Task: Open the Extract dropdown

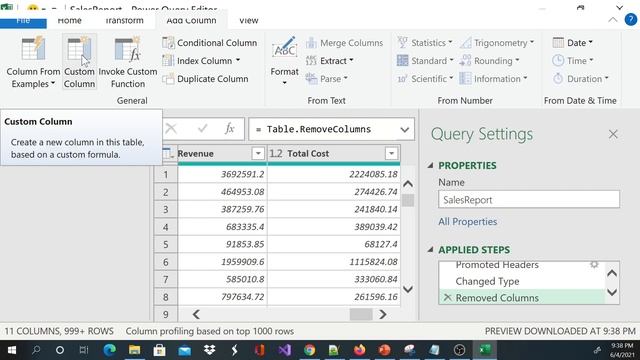Action: (x=330, y=61)
